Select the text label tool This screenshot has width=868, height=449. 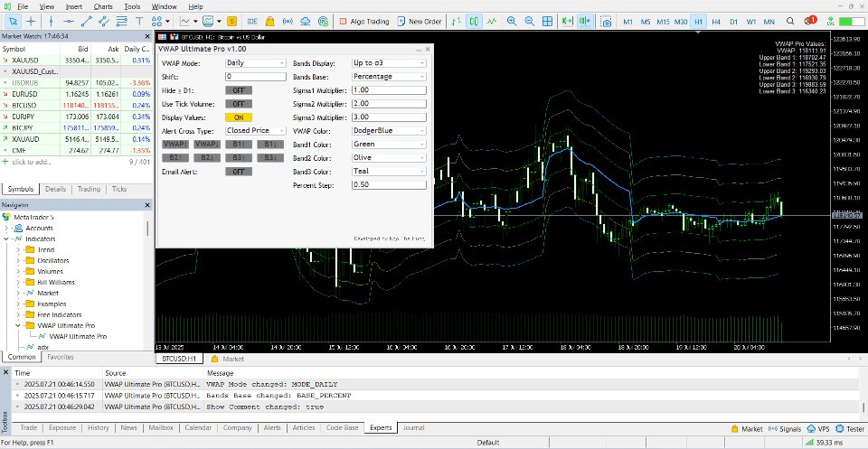click(139, 21)
